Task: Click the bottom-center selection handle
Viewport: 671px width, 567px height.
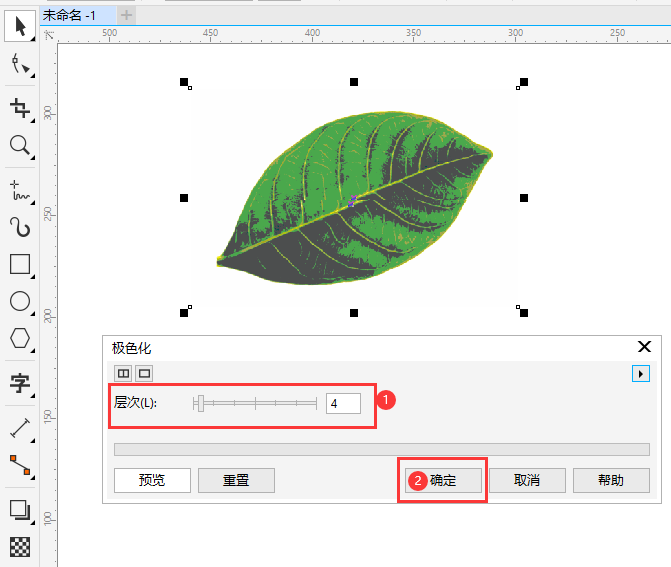Action: pos(354,313)
